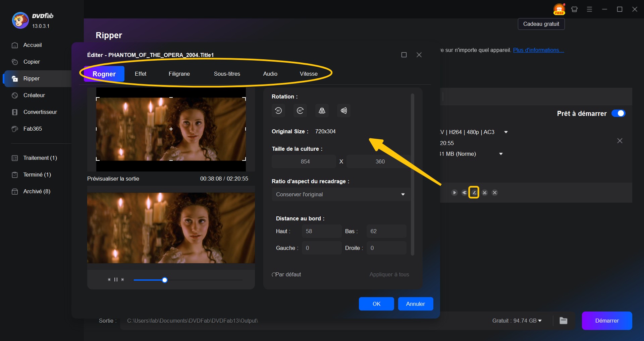Open the Plus d'informations link
The image size is (644, 341).
pyautogui.click(x=538, y=50)
